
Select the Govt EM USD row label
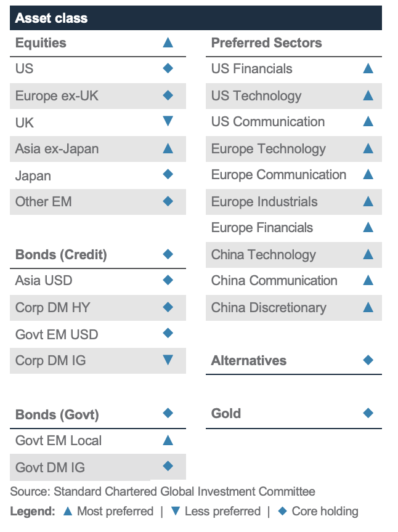pyautogui.click(x=57, y=334)
